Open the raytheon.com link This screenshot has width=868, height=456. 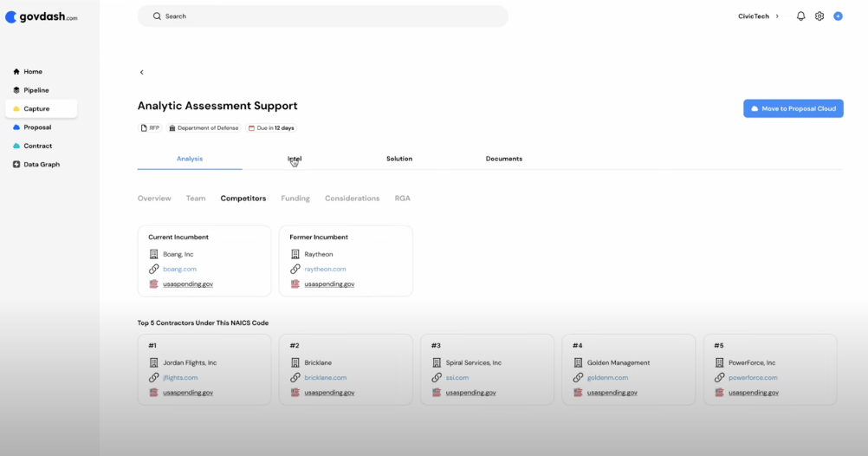click(x=325, y=269)
